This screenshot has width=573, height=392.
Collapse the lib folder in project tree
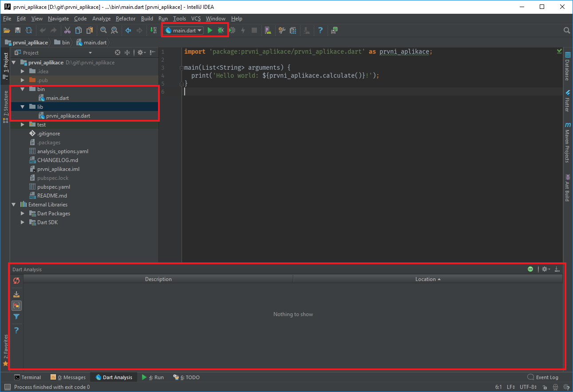pyautogui.click(x=23, y=107)
